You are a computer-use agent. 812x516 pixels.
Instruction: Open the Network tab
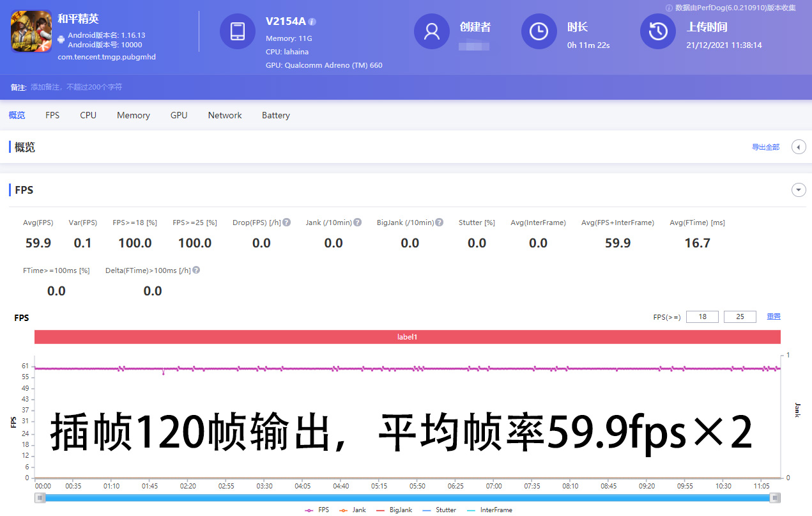(x=224, y=115)
